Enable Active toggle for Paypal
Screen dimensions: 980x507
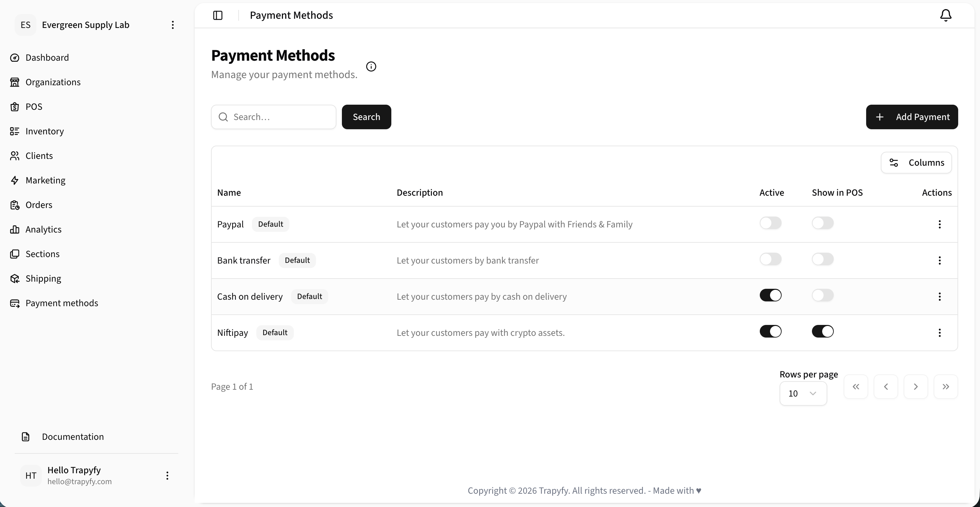770,223
